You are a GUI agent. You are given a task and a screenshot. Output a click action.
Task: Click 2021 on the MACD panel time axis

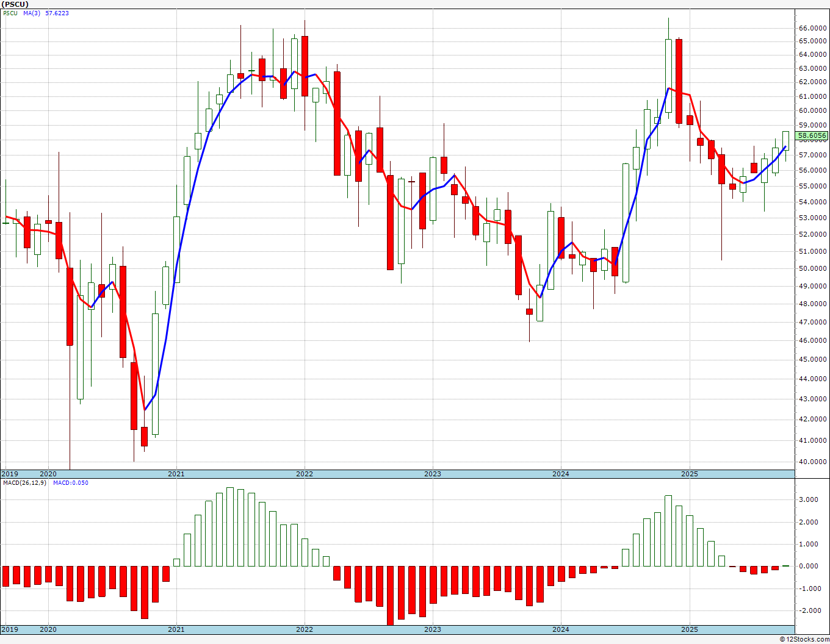click(176, 629)
